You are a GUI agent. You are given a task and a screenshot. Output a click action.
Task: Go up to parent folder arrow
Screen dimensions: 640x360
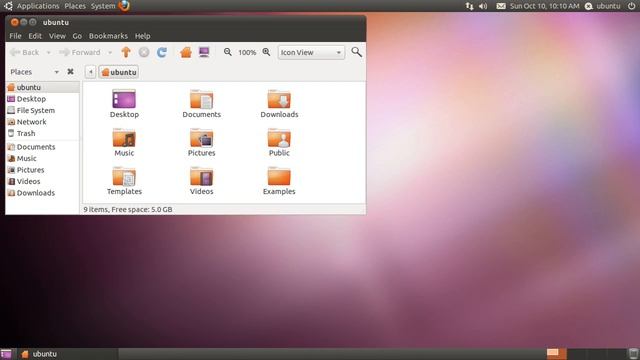click(126, 52)
